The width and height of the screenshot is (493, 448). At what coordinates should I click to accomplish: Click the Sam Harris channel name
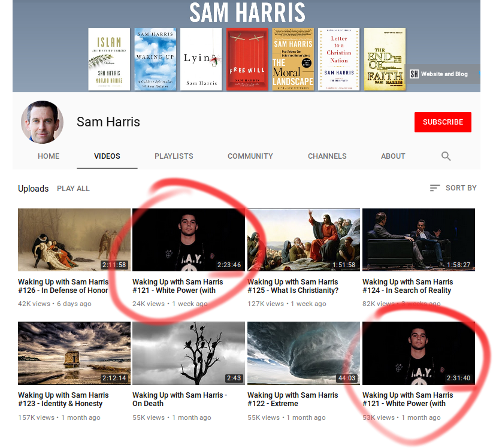108,122
